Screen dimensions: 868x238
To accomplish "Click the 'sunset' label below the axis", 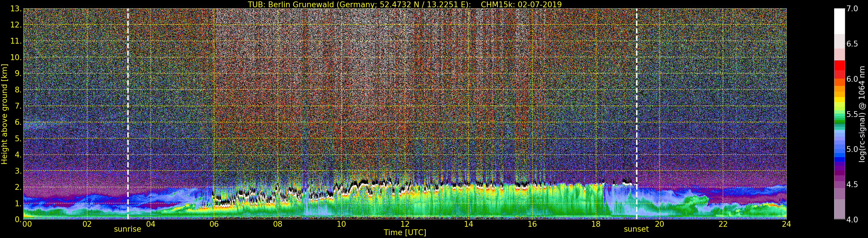I will tap(636, 229).
